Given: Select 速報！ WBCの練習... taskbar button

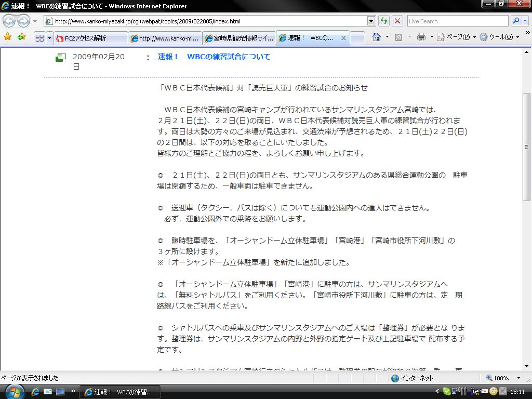Looking at the screenshot, I should (x=120, y=392).
